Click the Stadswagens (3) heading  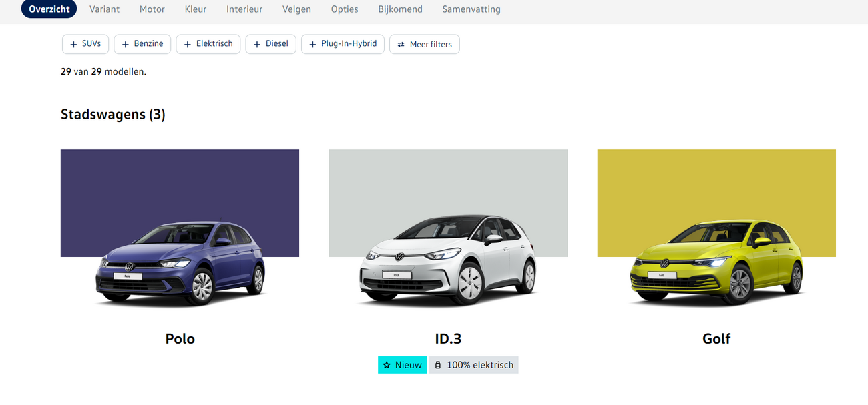tap(113, 115)
